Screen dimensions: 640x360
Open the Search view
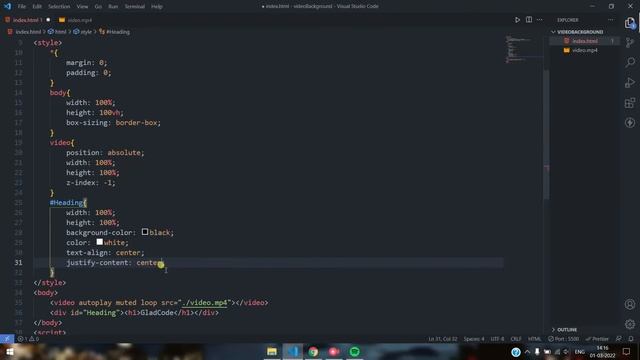click(630, 62)
